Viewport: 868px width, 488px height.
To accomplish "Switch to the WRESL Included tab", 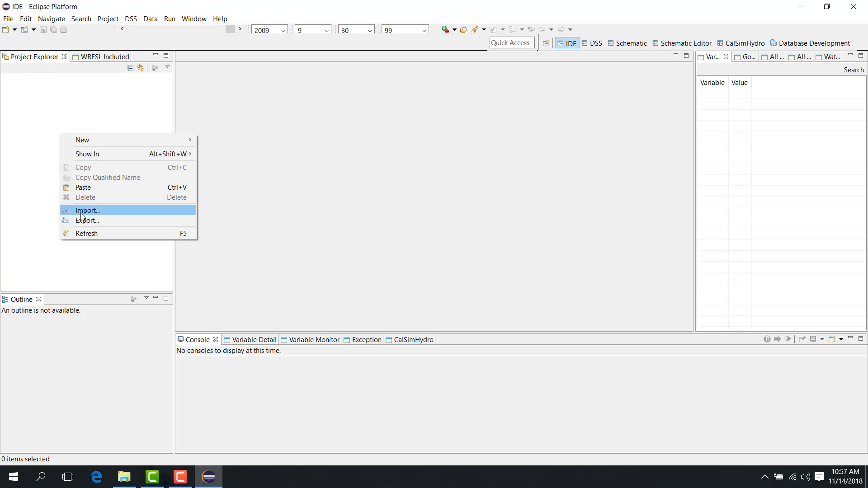I will (x=101, y=56).
